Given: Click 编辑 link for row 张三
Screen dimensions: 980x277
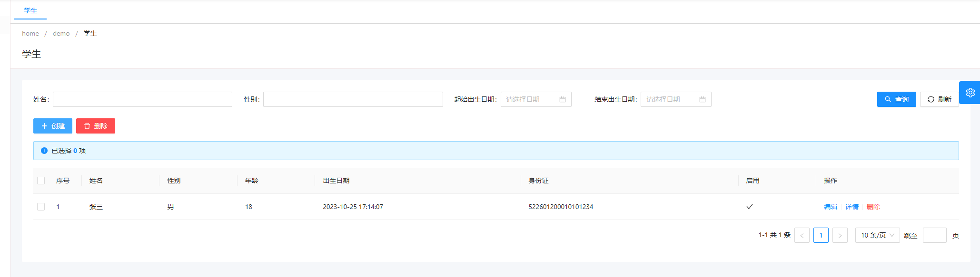Looking at the screenshot, I should [x=831, y=207].
